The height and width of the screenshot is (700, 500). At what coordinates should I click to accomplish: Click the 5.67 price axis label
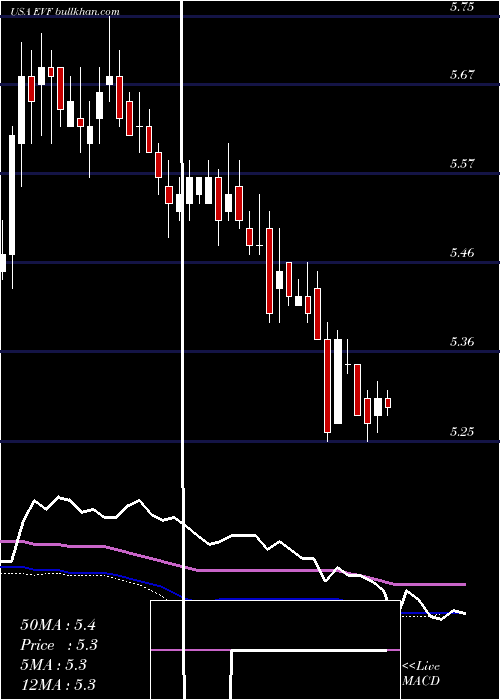[x=462, y=75]
